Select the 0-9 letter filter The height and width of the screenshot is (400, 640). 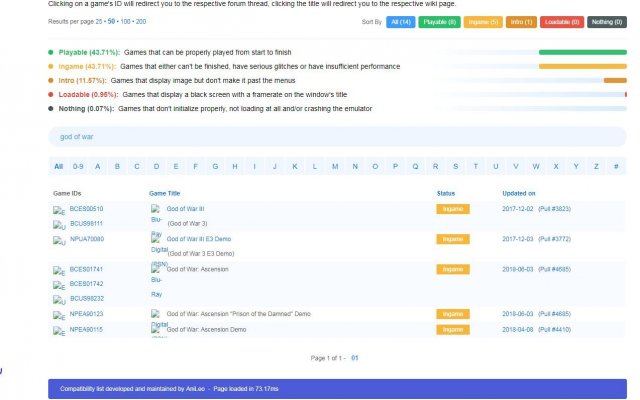pos(78,167)
